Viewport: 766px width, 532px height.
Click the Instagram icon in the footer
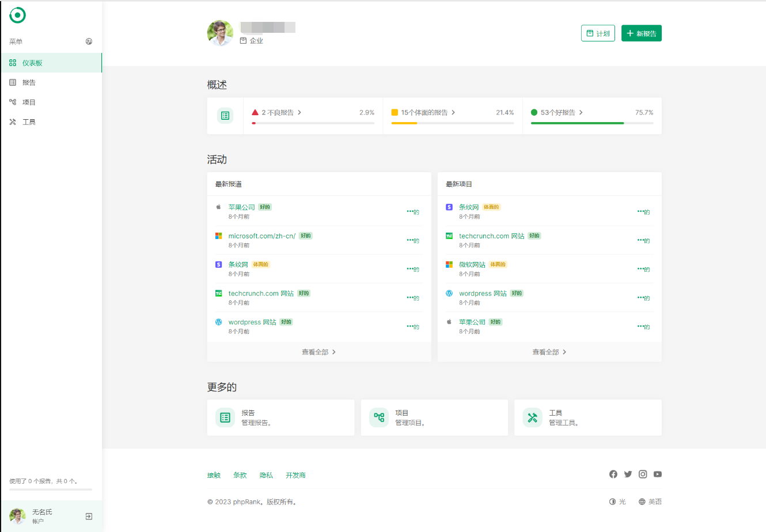click(x=642, y=474)
